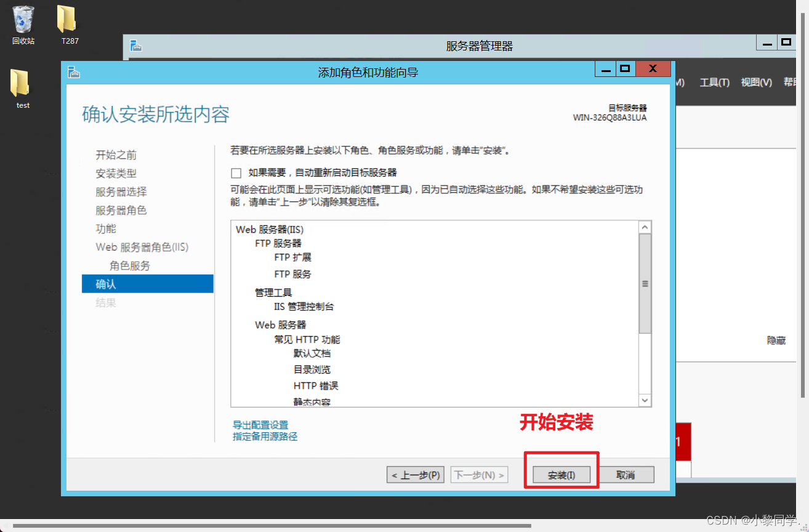809x532 pixels.
Task: Select 管理工具 list entry
Action: 273,292
